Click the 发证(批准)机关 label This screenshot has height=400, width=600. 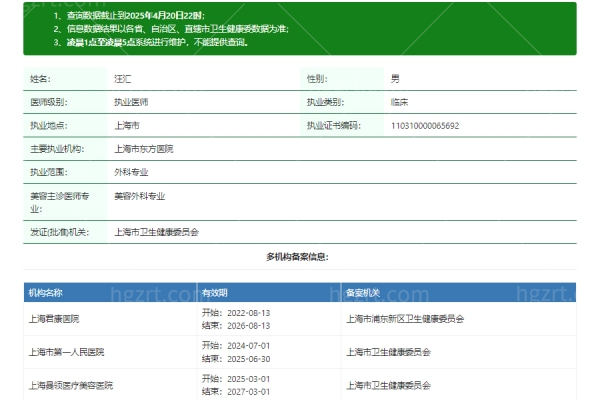click(x=59, y=232)
